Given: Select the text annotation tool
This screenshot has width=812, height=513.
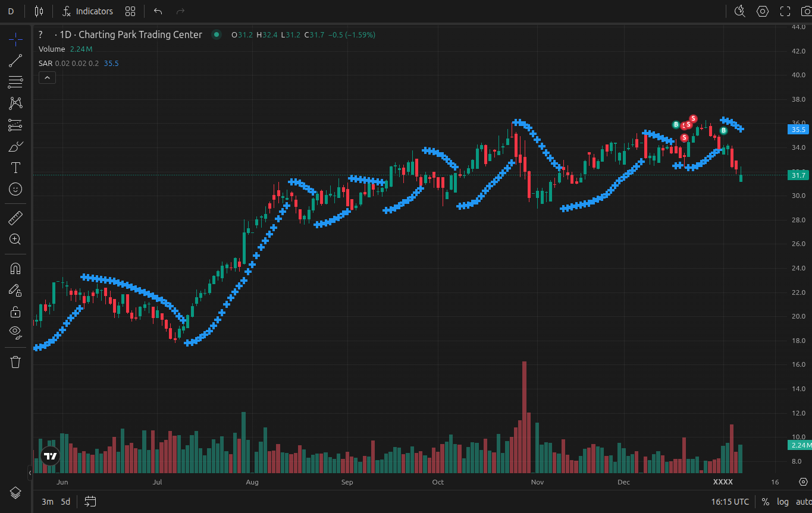Looking at the screenshot, I should tap(15, 168).
